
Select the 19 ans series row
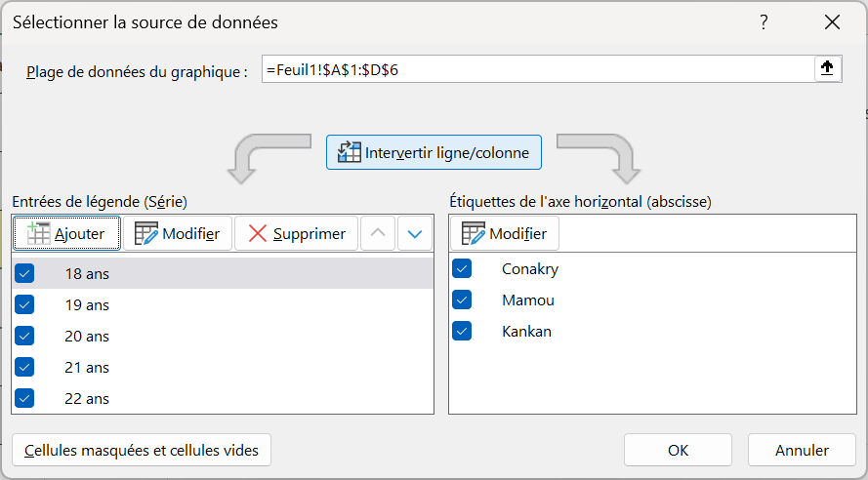(88, 305)
